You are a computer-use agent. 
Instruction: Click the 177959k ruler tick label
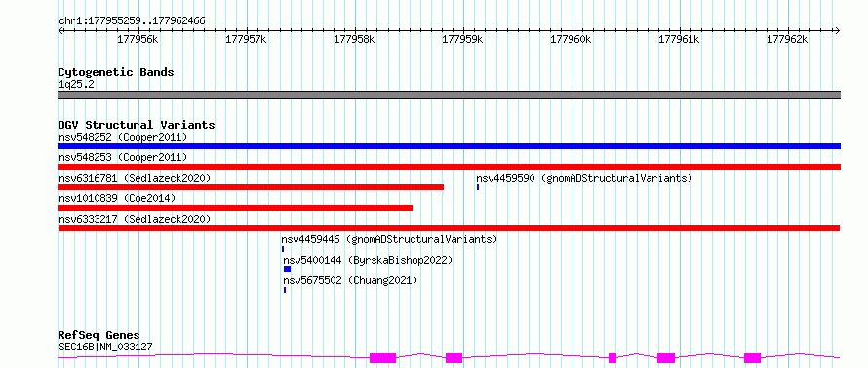tap(463, 40)
